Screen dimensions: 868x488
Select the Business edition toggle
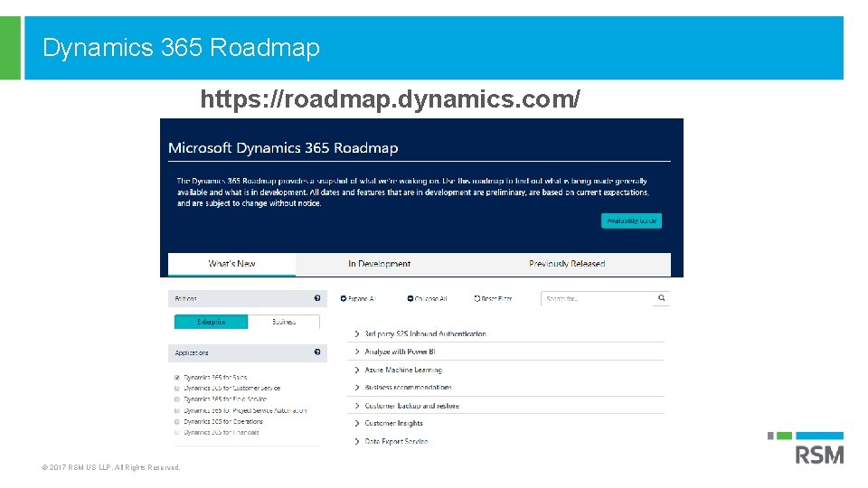pyautogui.click(x=283, y=322)
